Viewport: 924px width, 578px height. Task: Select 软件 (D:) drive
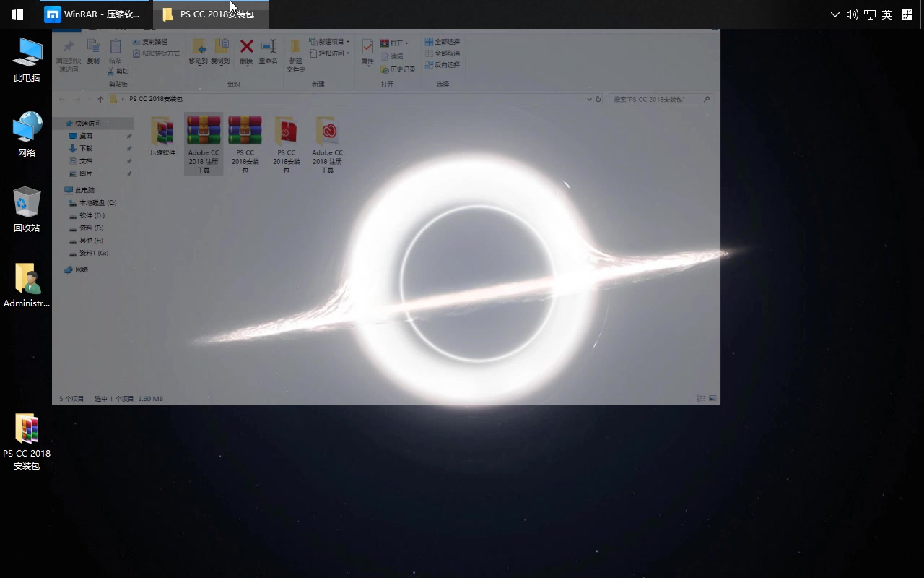(87, 215)
